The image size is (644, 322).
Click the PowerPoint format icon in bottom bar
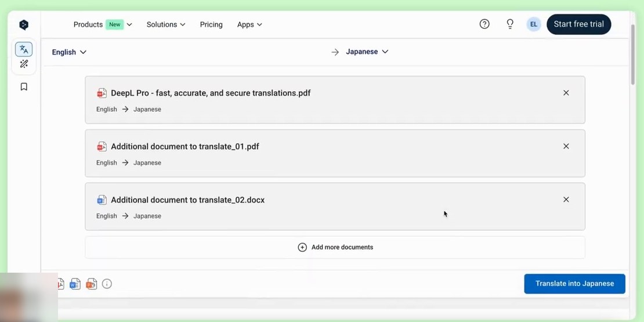click(92, 284)
